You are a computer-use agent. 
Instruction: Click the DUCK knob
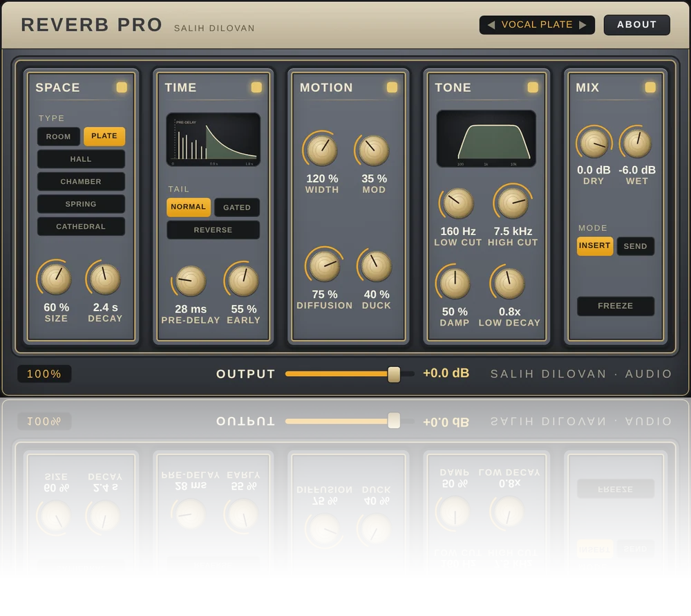click(x=376, y=266)
